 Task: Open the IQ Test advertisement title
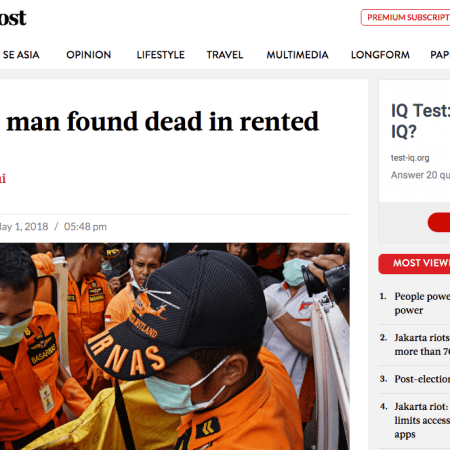420,121
